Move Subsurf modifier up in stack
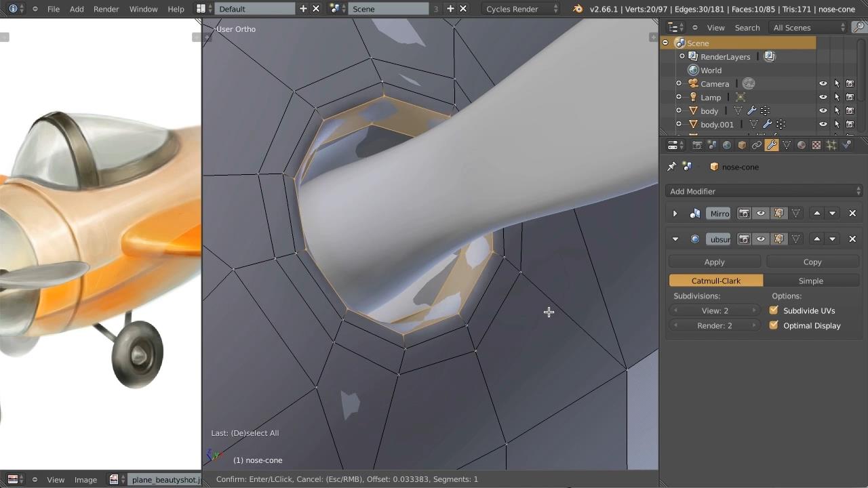868x488 pixels. coord(817,239)
